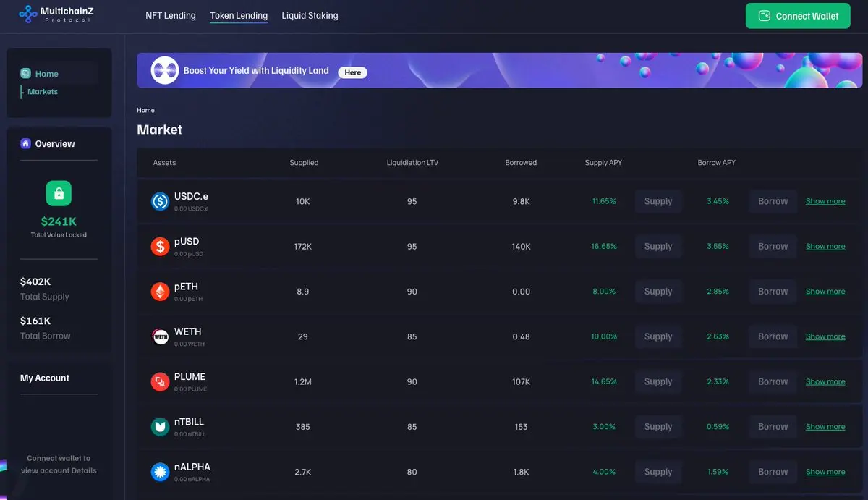Screen dimensions: 868x500
Task: Select Markets in the sidebar
Action: pyautogui.click(x=43, y=92)
